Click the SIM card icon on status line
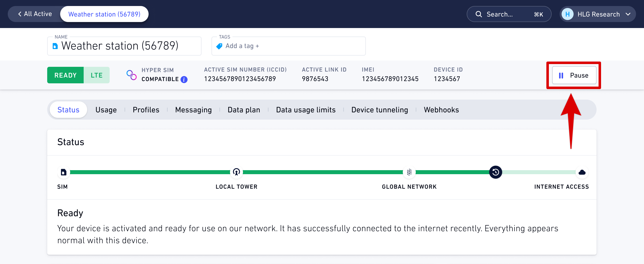The width and height of the screenshot is (644, 264). [63, 172]
